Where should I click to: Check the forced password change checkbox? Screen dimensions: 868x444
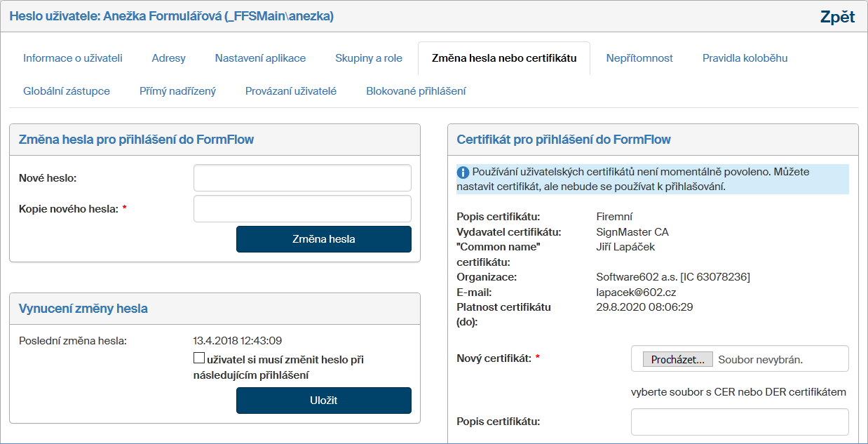pyautogui.click(x=199, y=359)
